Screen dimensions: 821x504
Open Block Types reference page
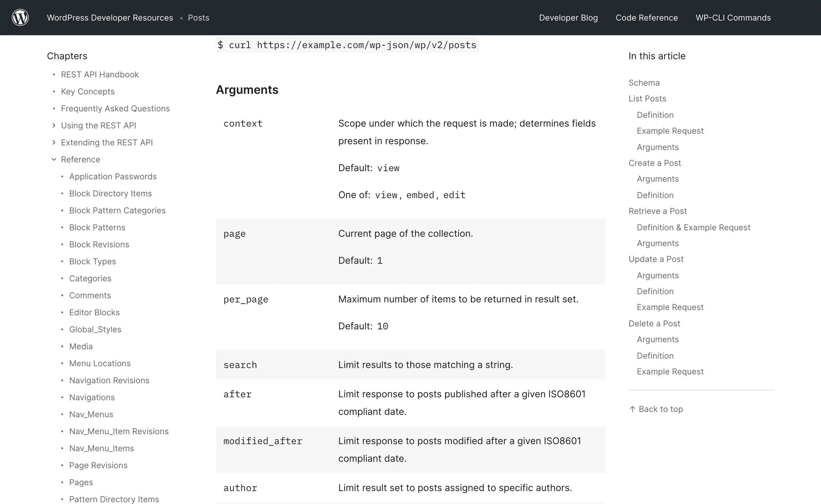click(92, 261)
